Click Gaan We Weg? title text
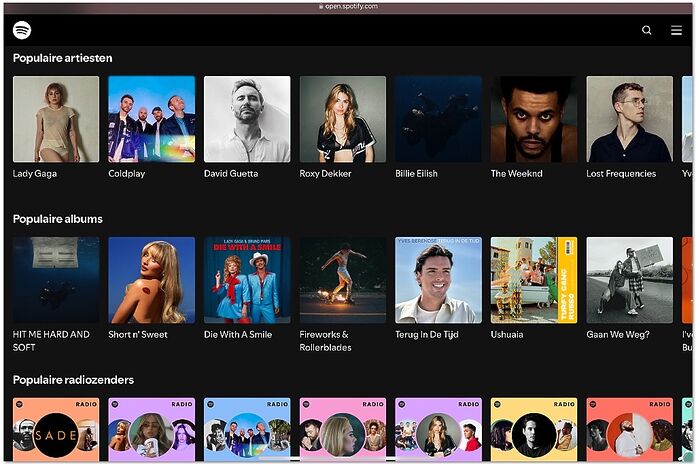 pyautogui.click(x=618, y=334)
